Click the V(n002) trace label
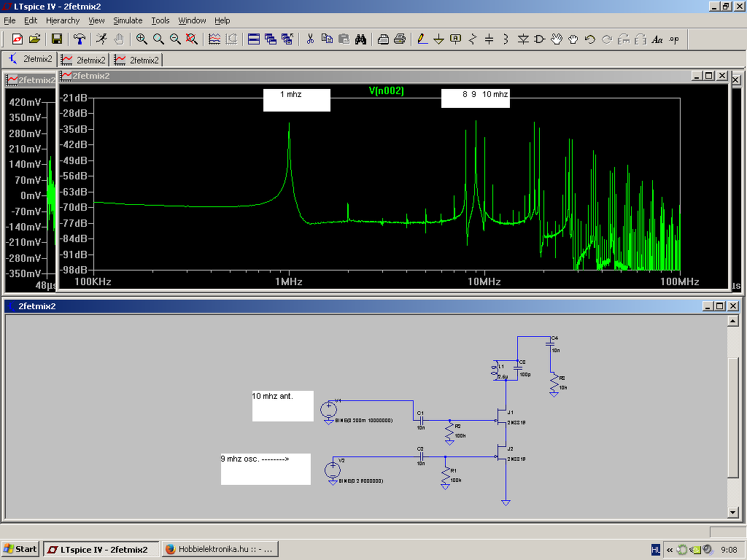The image size is (747, 560). click(387, 91)
